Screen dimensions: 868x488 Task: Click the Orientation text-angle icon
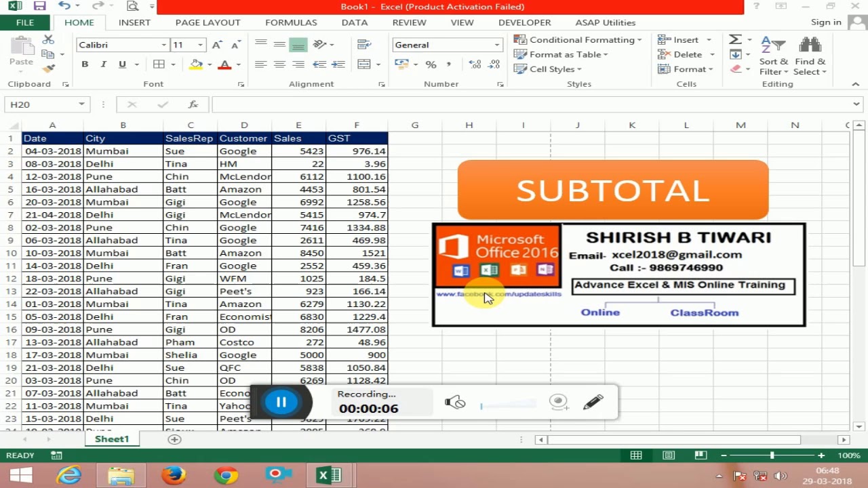point(320,45)
